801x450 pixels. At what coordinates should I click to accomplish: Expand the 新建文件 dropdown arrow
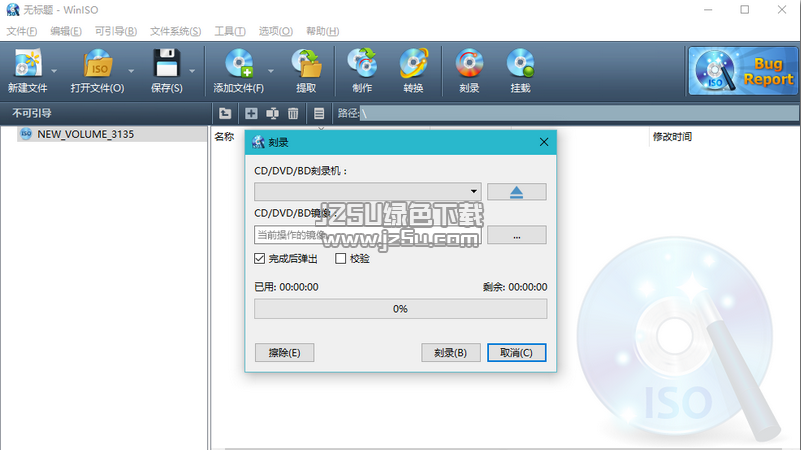coord(54,71)
